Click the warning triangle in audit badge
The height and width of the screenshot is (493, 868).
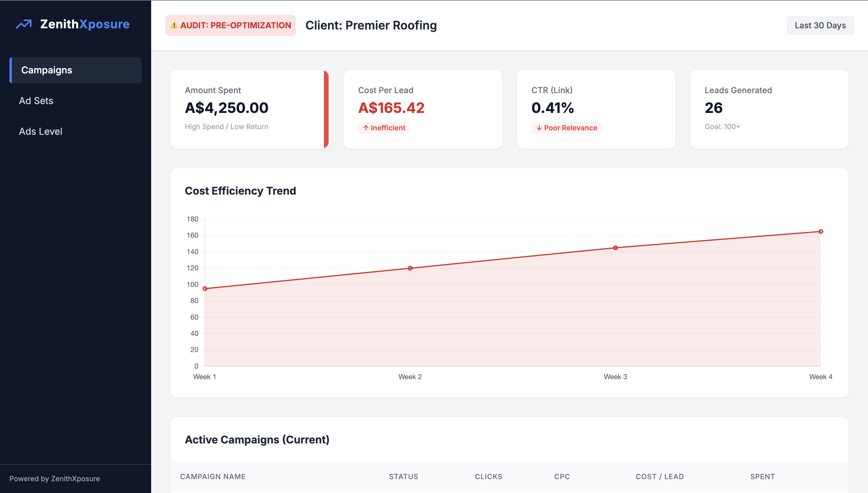(174, 25)
